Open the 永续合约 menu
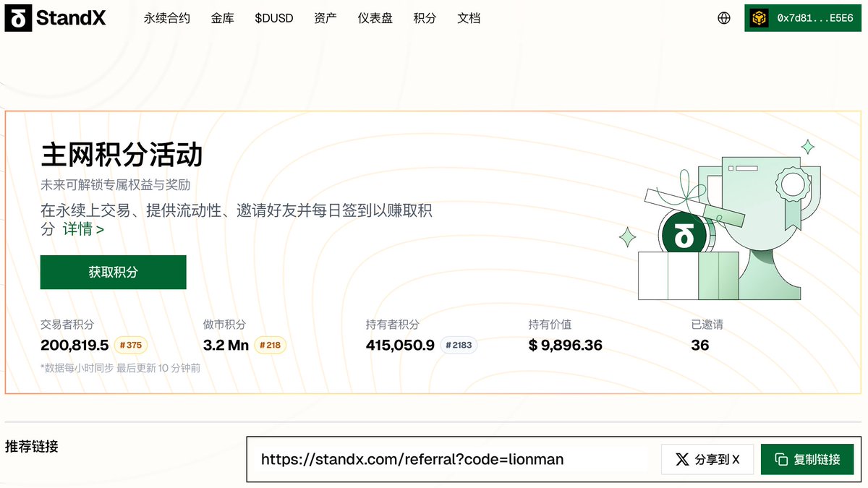Screen dimensions: 868x488 pyautogui.click(x=167, y=18)
